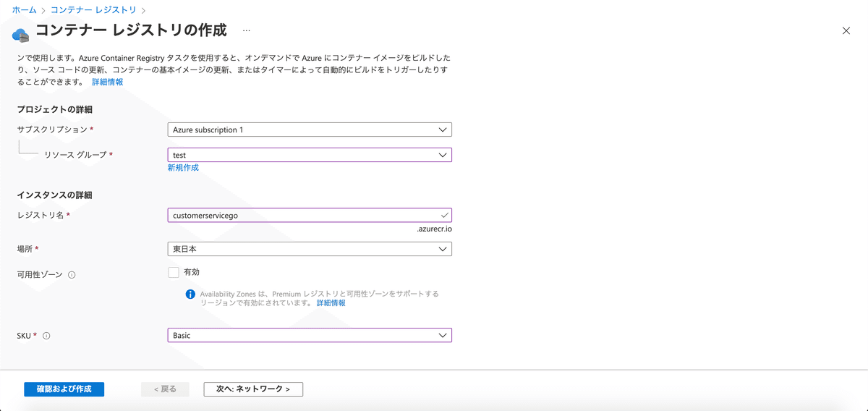
Task: Click 新規作成 under resource group
Action: pos(183,167)
